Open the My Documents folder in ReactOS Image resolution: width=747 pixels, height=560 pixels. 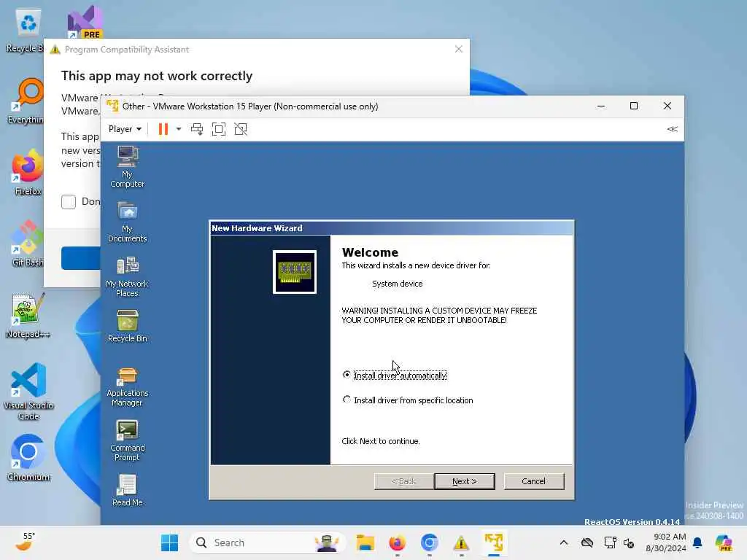[127, 222]
